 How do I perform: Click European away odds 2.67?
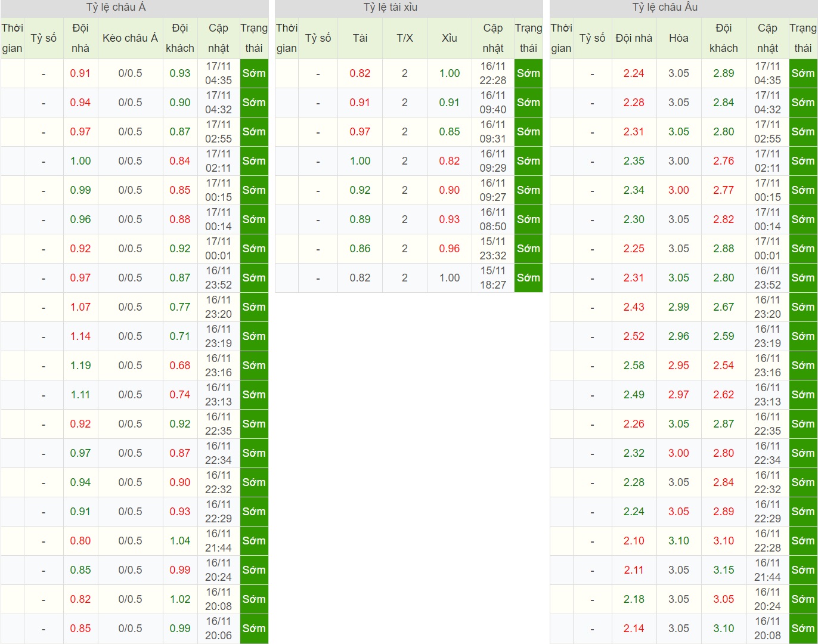pos(724,307)
